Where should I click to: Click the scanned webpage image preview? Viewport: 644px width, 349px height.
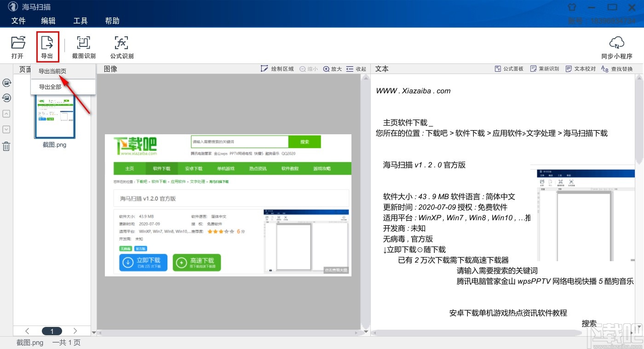tap(228, 205)
